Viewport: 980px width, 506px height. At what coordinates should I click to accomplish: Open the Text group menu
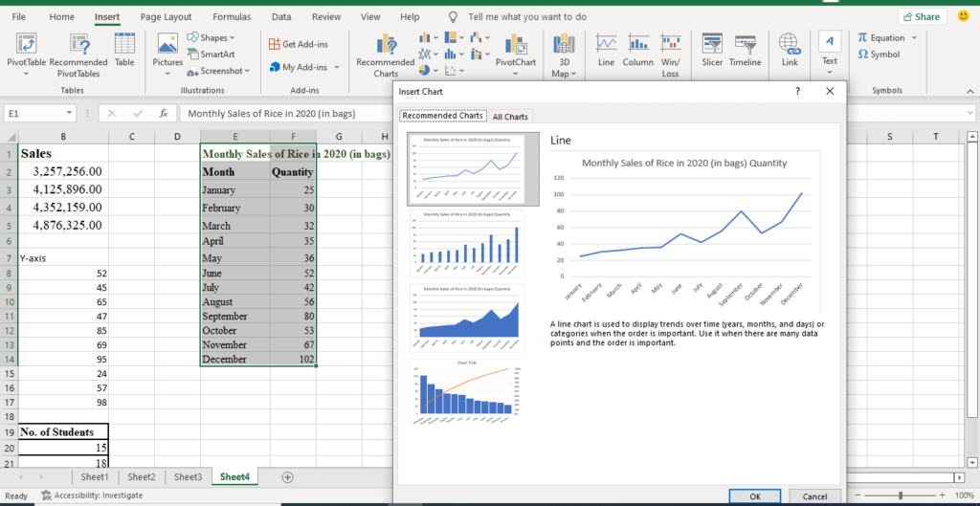coord(830,55)
